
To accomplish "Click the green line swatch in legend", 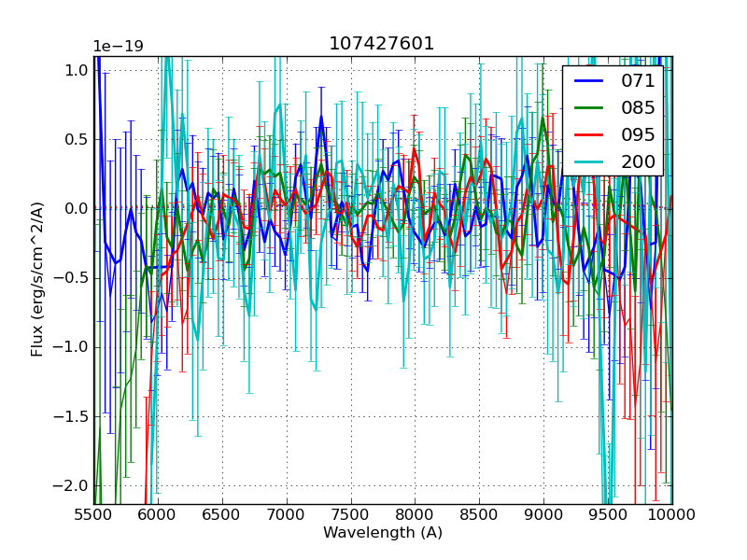I will 587,108.
